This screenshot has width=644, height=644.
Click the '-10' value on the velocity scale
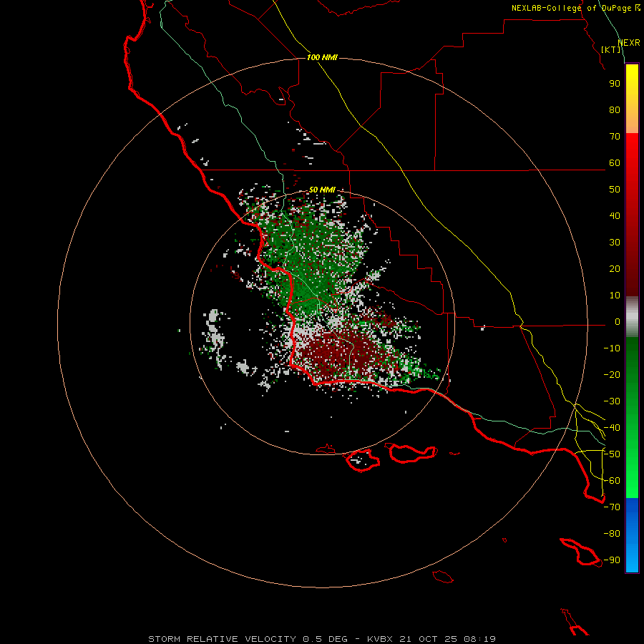612,348
